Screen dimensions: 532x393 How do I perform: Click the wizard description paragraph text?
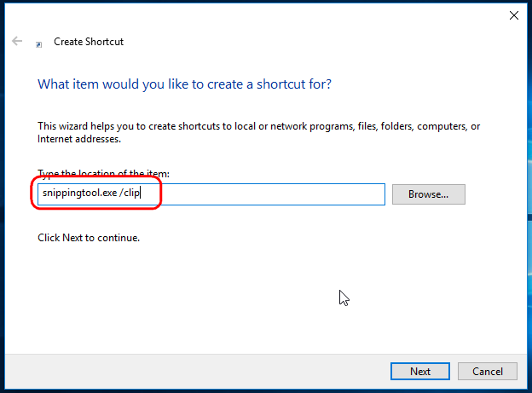(258, 132)
